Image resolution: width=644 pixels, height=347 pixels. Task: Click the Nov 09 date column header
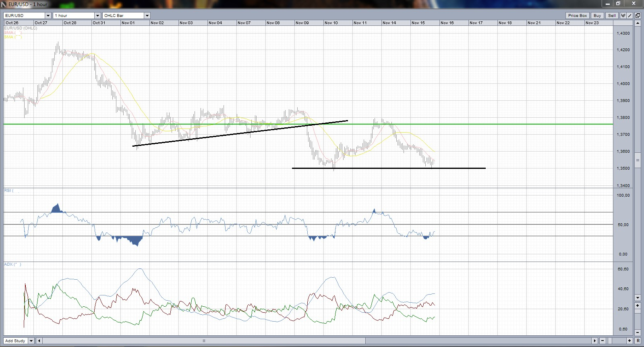tap(309, 23)
